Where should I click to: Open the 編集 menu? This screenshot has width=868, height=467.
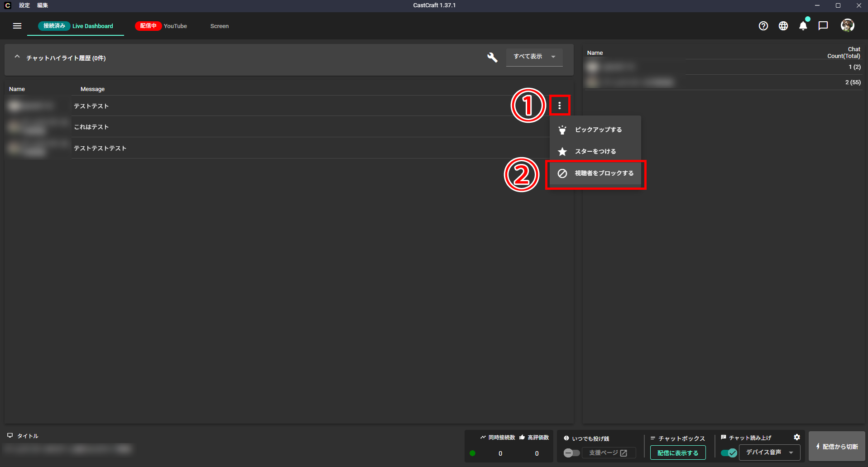point(43,5)
